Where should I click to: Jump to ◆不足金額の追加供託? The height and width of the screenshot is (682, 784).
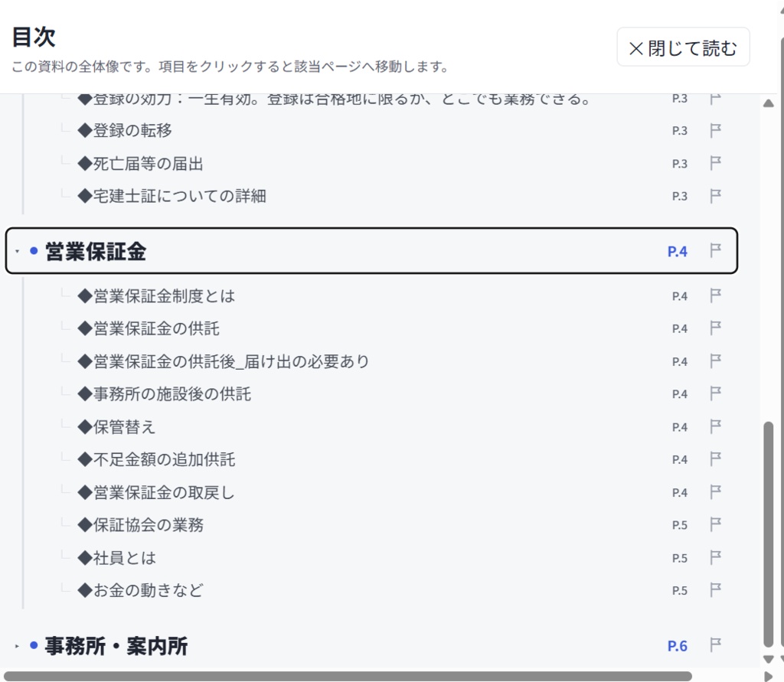(156, 459)
